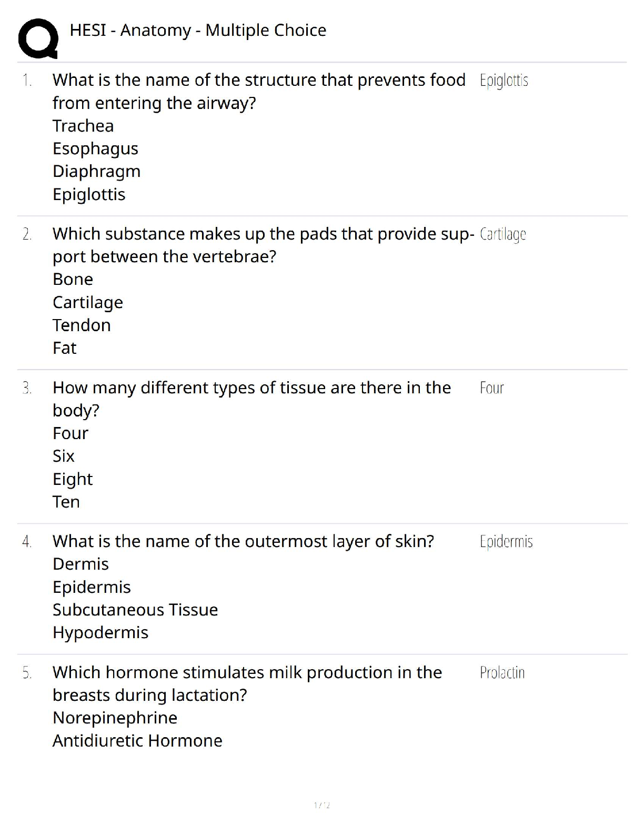Select 'Bone' option in question 2

(x=73, y=279)
